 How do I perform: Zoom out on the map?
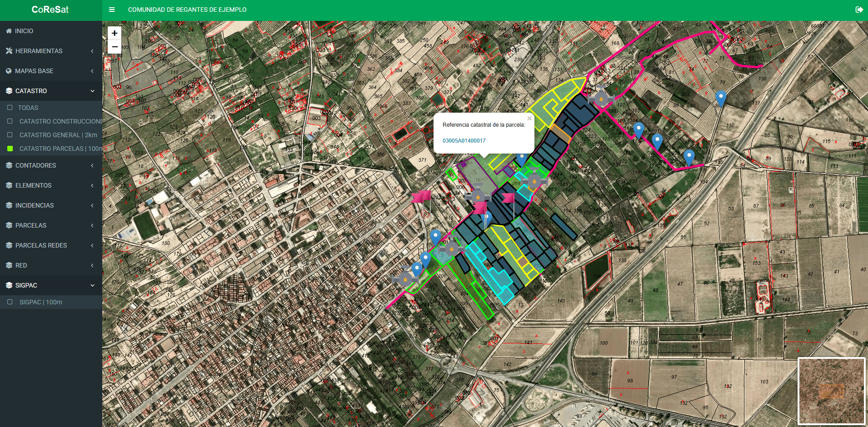(x=115, y=47)
